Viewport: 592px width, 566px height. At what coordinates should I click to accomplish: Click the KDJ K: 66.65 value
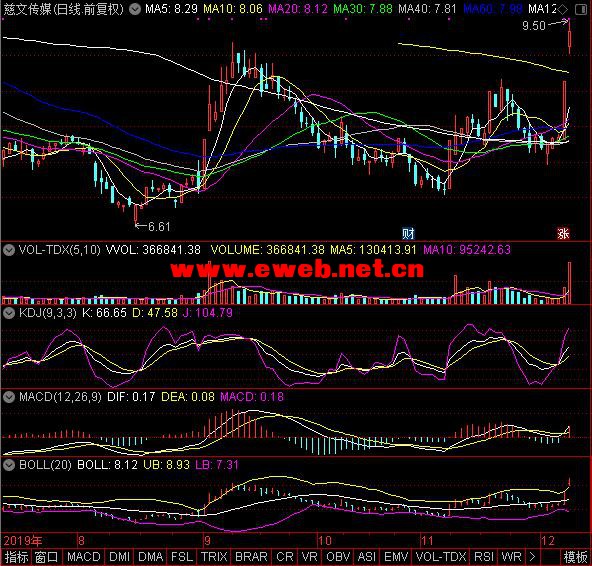(104, 313)
